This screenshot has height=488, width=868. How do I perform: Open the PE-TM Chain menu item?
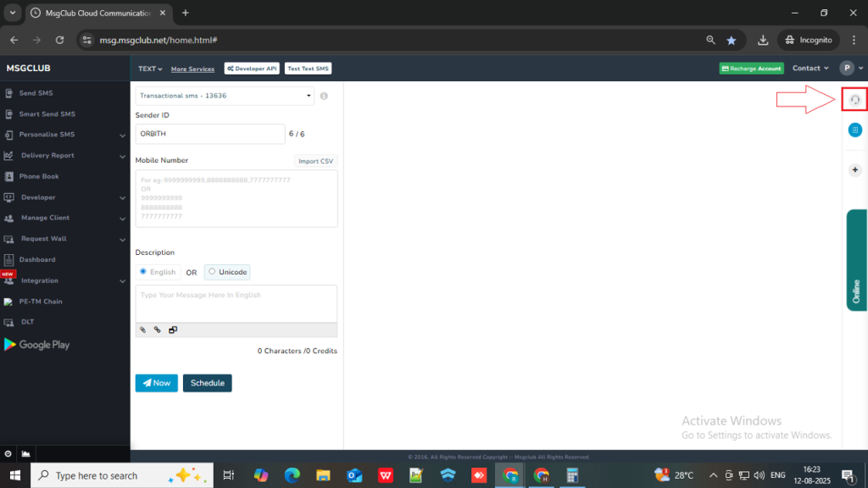point(41,302)
